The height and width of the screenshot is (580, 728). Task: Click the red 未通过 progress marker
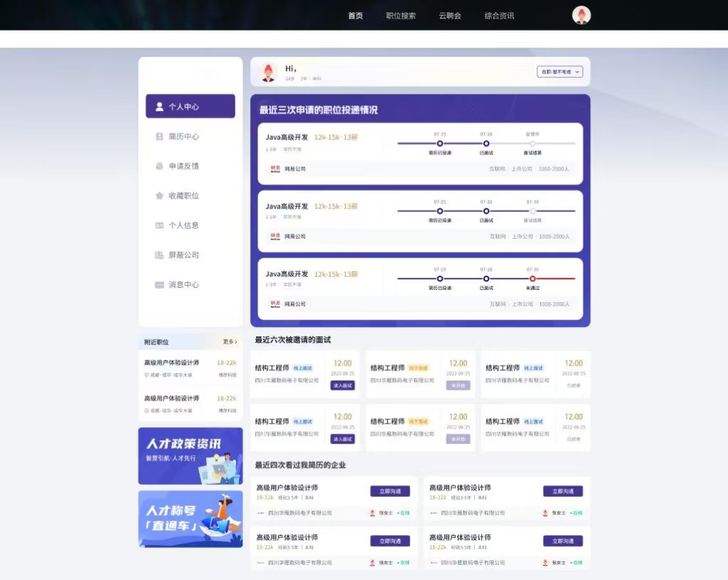[x=532, y=279]
